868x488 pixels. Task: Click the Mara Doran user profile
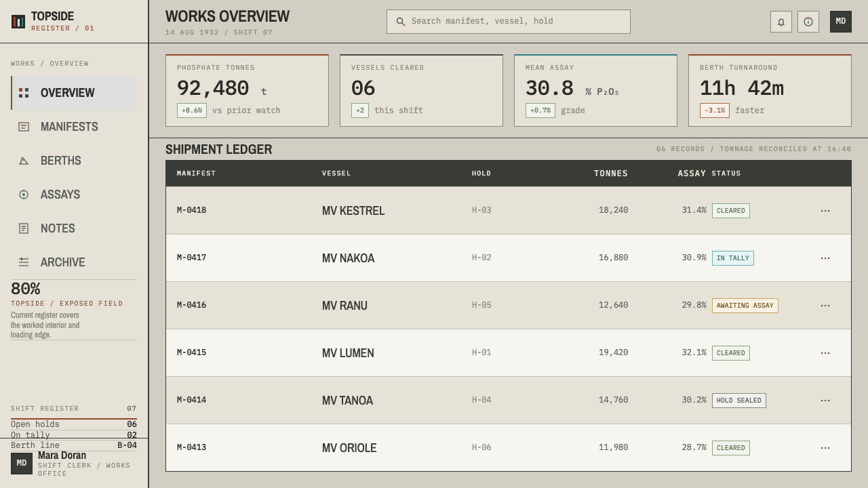tap(74, 464)
